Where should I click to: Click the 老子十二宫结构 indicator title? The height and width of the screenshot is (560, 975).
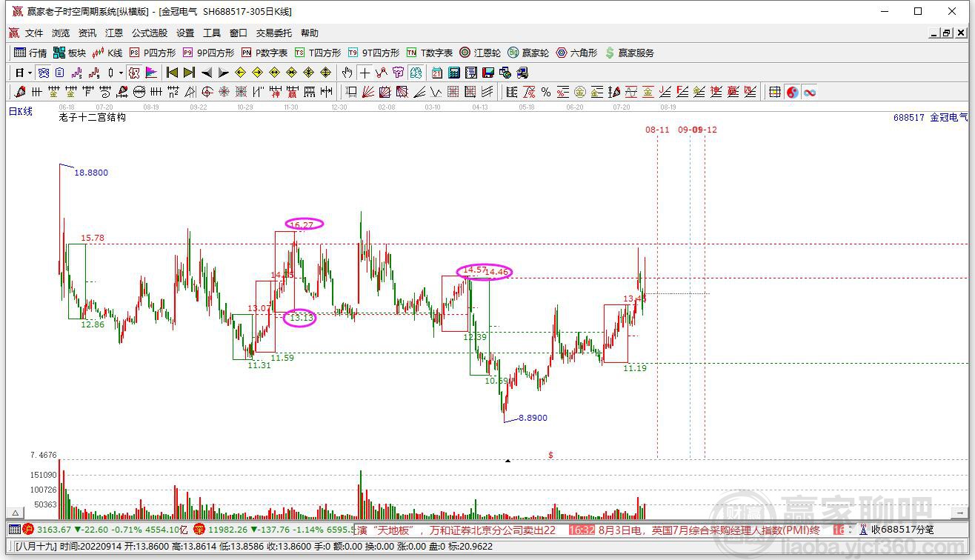(92, 117)
